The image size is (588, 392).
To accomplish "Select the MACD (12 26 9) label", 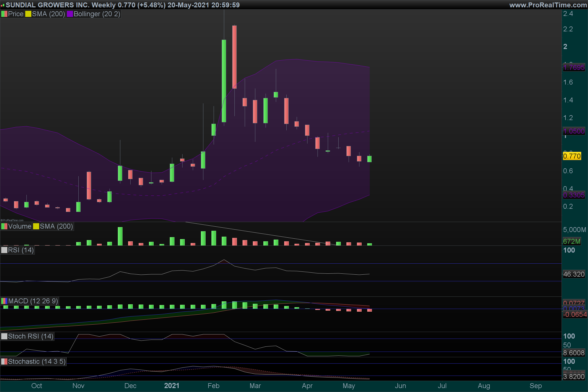I will pos(33,301).
